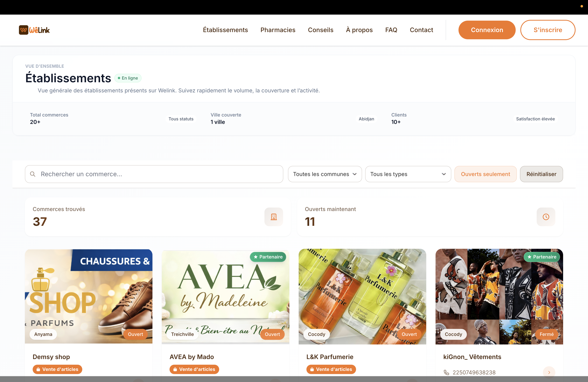Open the Toutes les communes dropdown

[325, 174]
